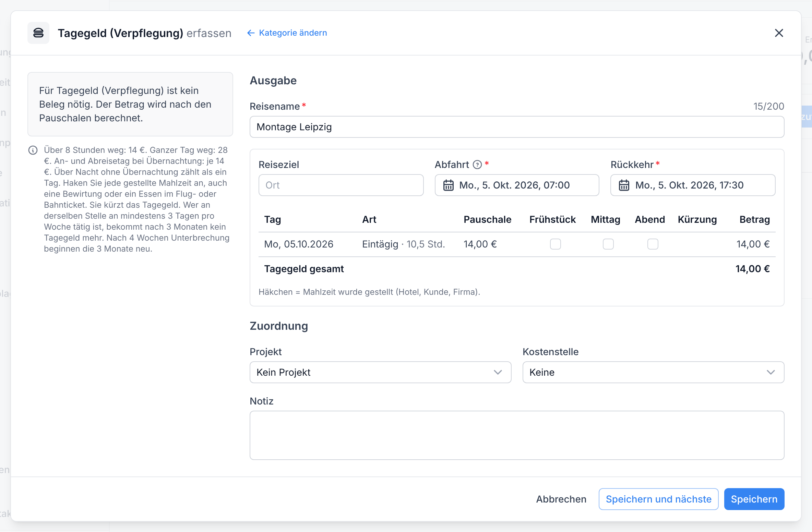Tick the Frühstück checkbox for 05.10.2026
This screenshot has width=812, height=532.
[x=556, y=244]
